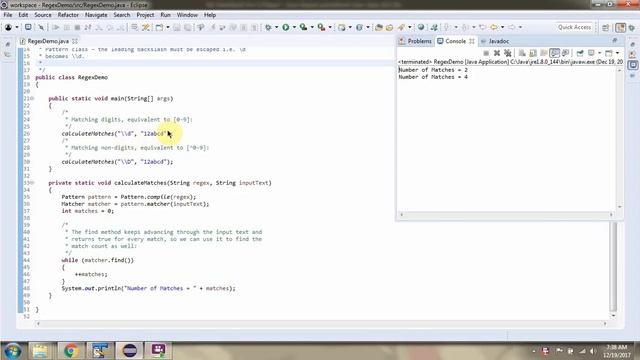
Task: Click the Open Type icon
Action: tap(379, 27)
